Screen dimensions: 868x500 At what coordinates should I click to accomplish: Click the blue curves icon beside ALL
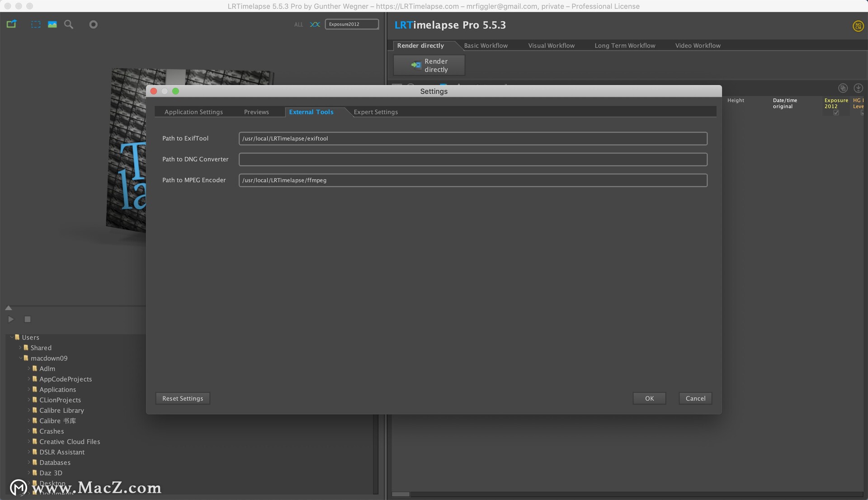(x=315, y=24)
